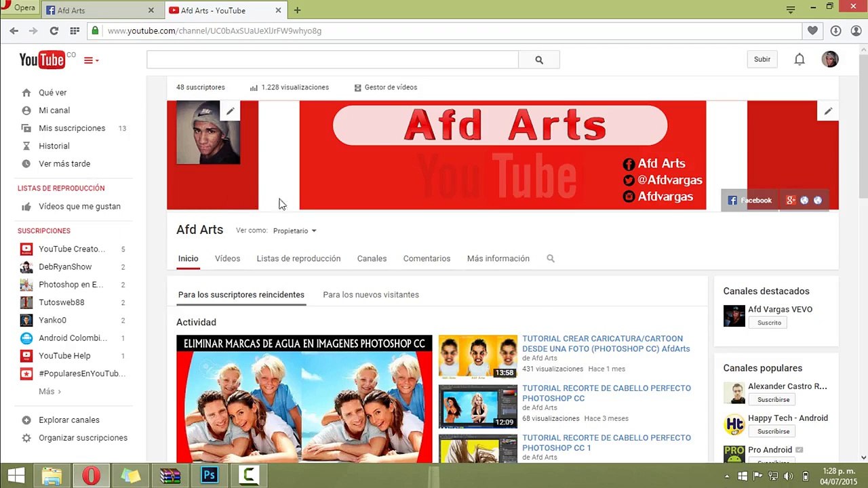Open Mis suscripciones in sidebar
The width and height of the screenshot is (868, 488).
point(72,128)
